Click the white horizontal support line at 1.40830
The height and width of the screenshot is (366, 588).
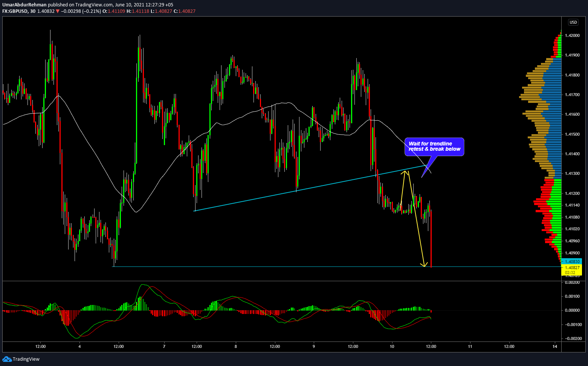[337, 267]
